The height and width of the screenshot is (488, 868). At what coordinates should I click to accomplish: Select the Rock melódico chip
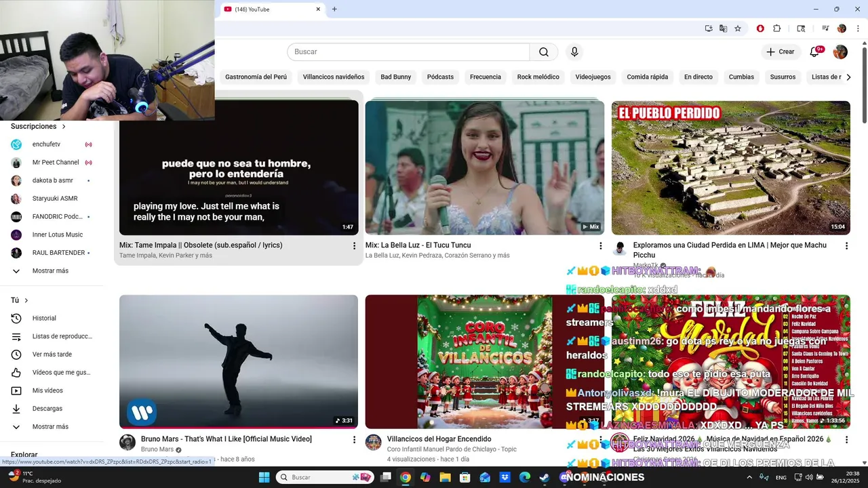538,77
